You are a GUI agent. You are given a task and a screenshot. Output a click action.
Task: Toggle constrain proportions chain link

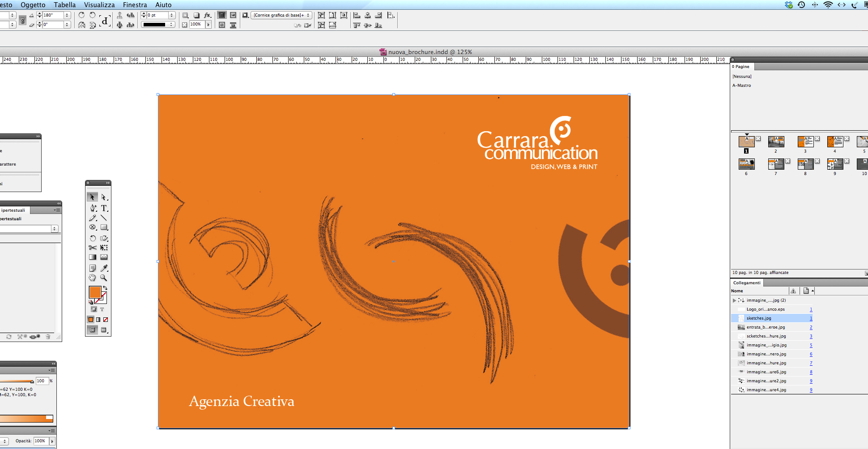click(x=22, y=20)
